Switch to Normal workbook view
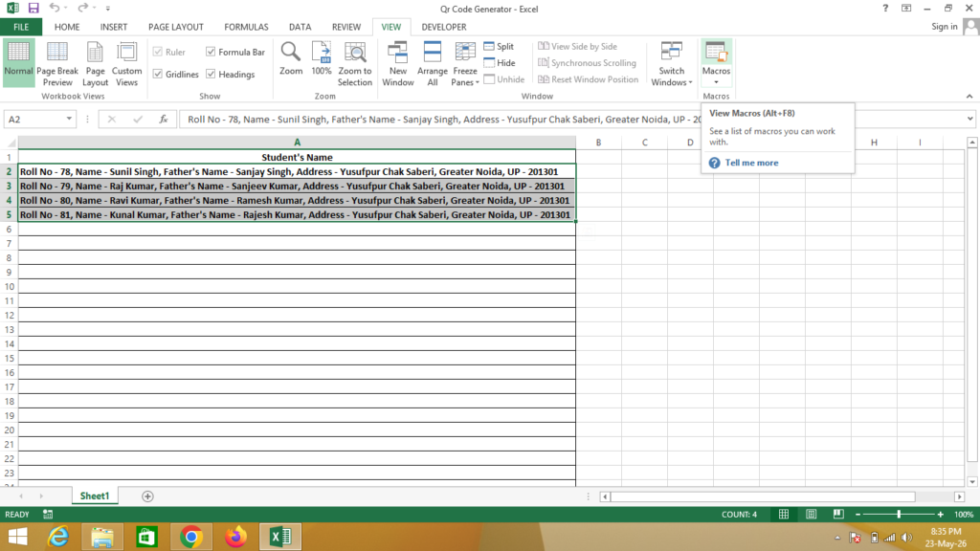 pyautogui.click(x=18, y=62)
